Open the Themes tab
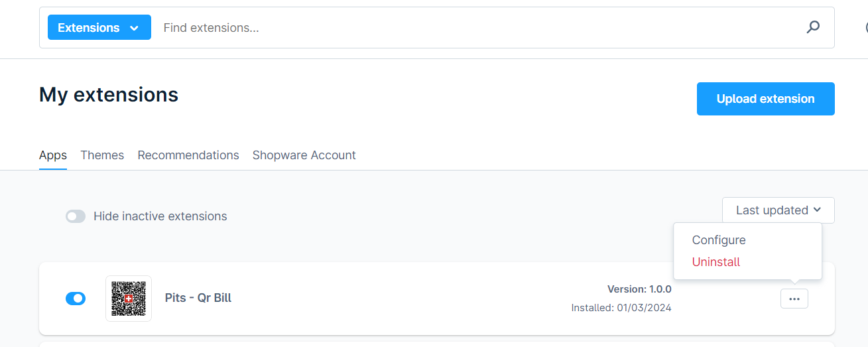 [x=102, y=155]
